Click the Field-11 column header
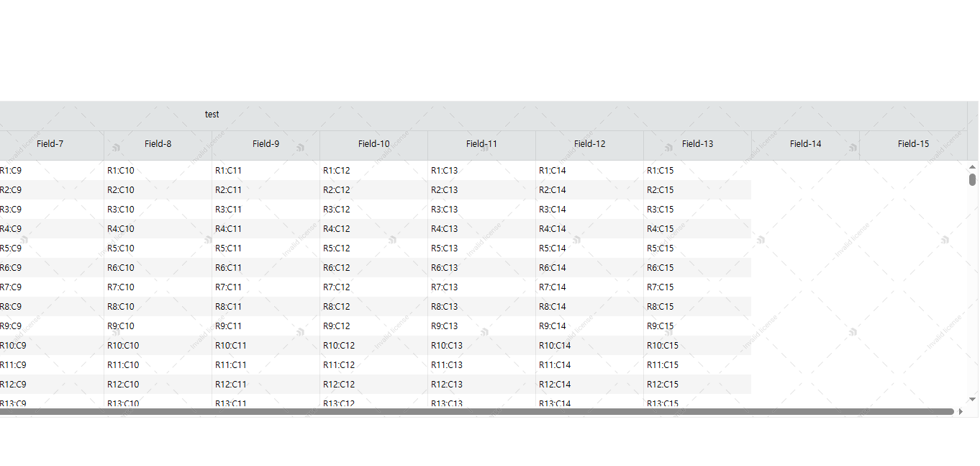Image resolution: width=980 pixels, height=466 pixels. pyautogui.click(x=481, y=144)
